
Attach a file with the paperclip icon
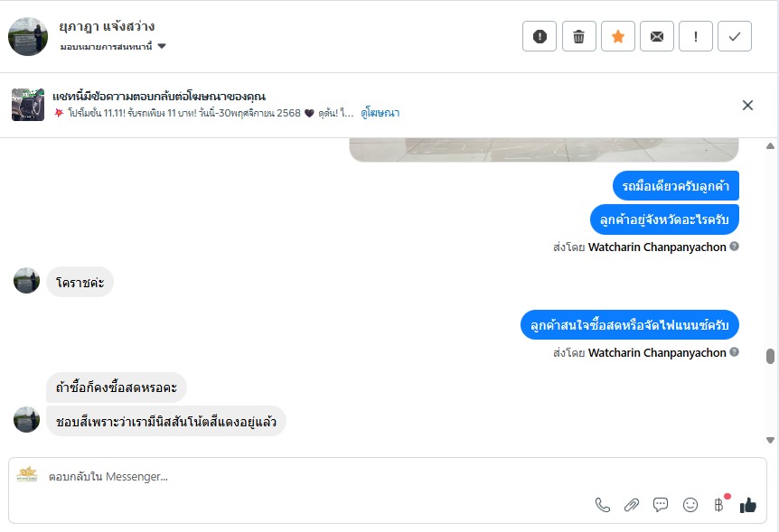point(632,505)
